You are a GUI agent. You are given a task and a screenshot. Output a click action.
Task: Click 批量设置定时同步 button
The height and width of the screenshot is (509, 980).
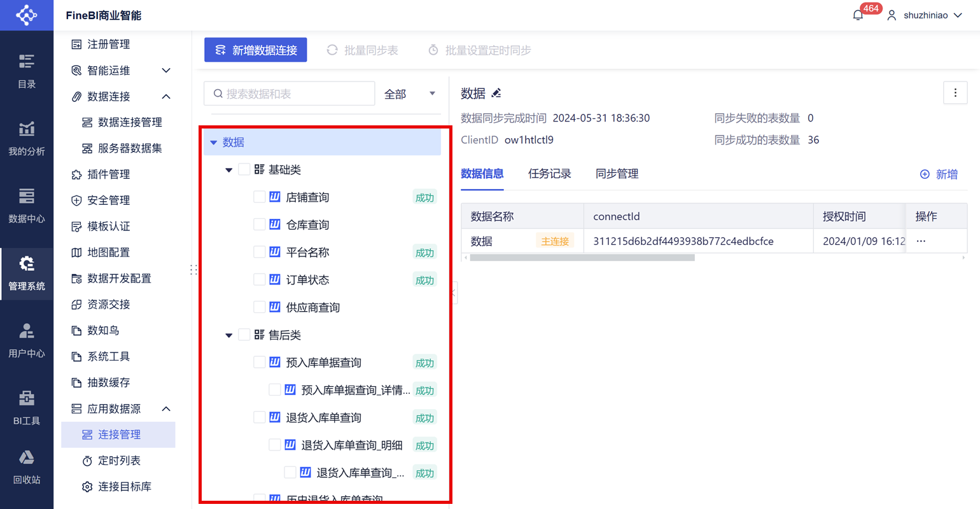[480, 50]
